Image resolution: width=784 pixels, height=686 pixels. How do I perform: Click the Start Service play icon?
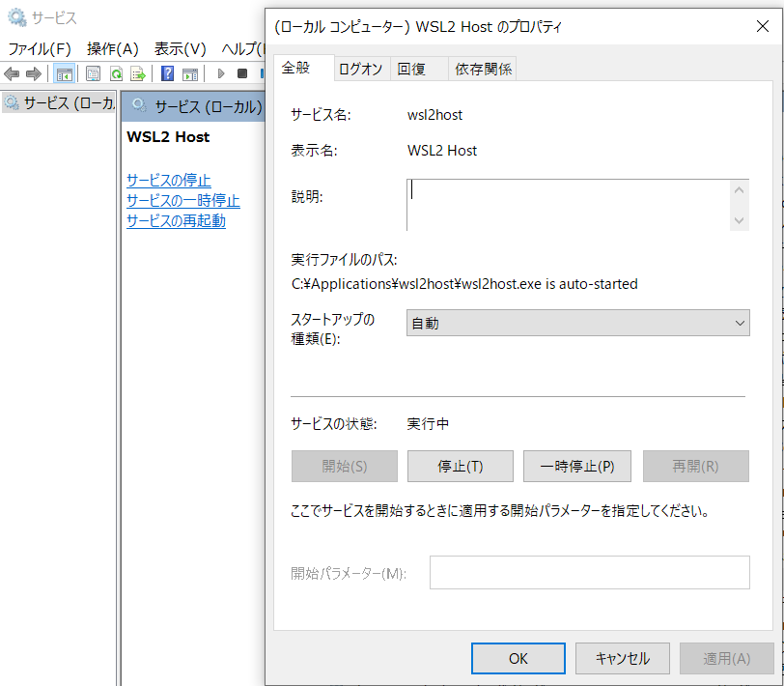tap(220, 74)
